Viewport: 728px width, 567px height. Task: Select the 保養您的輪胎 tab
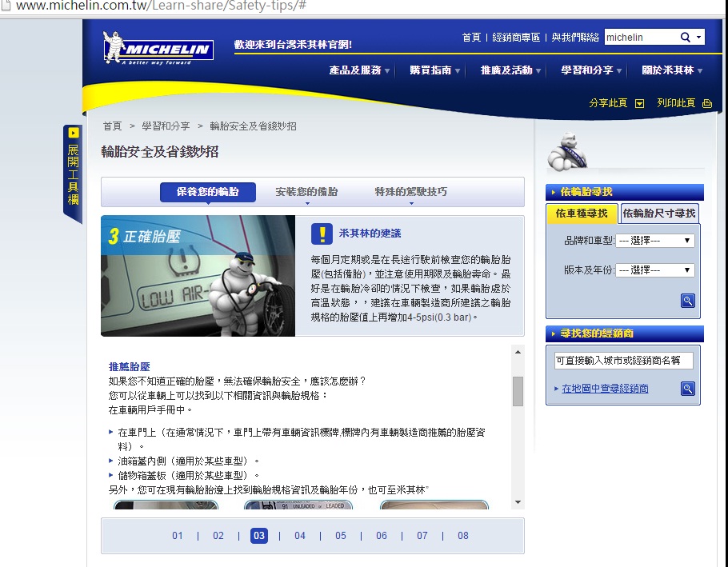207,192
